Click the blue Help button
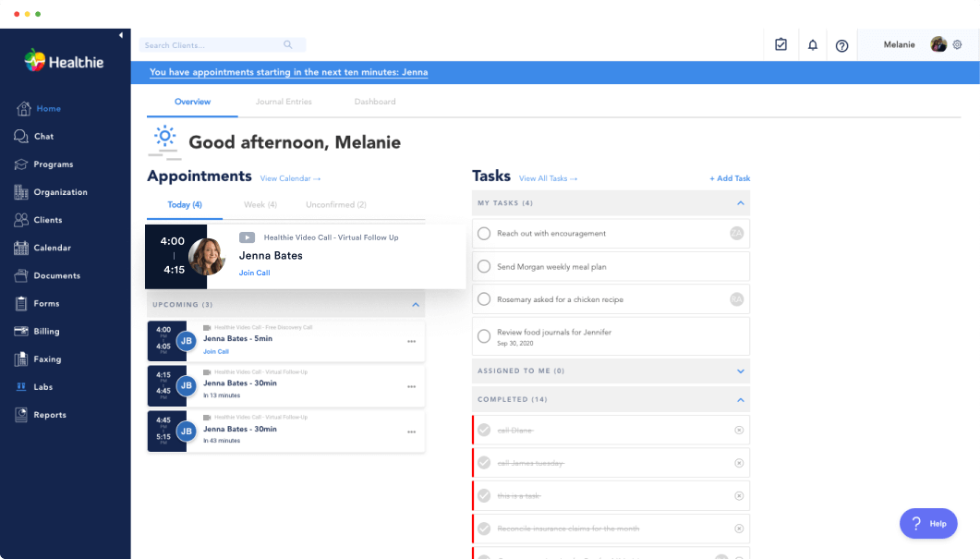Image resolution: width=980 pixels, height=559 pixels. click(928, 523)
